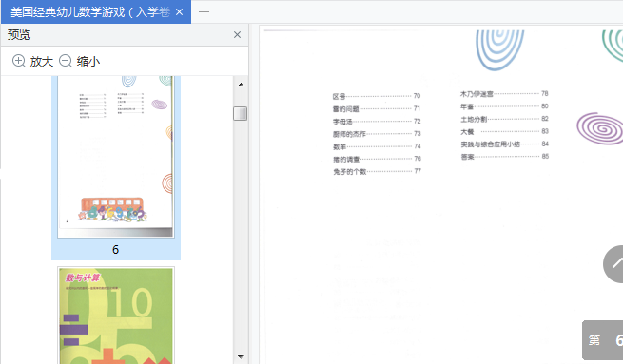The height and width of the screenshot is (364, 623).
Task: Click the 大餐 contents entry
Action: 504,131
